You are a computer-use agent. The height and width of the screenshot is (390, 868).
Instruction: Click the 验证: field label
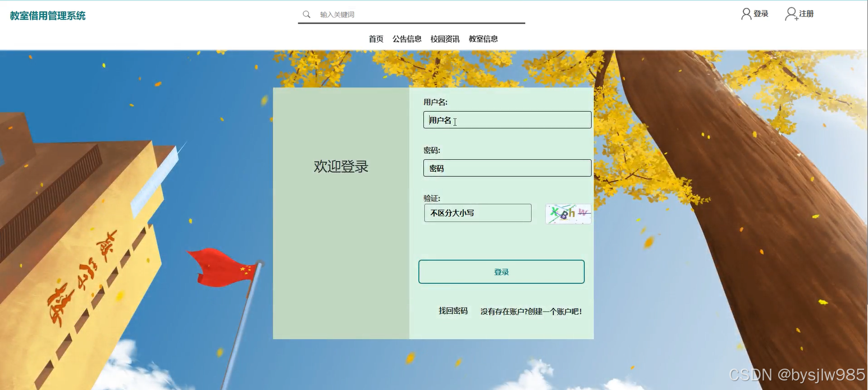pos(432,198)
